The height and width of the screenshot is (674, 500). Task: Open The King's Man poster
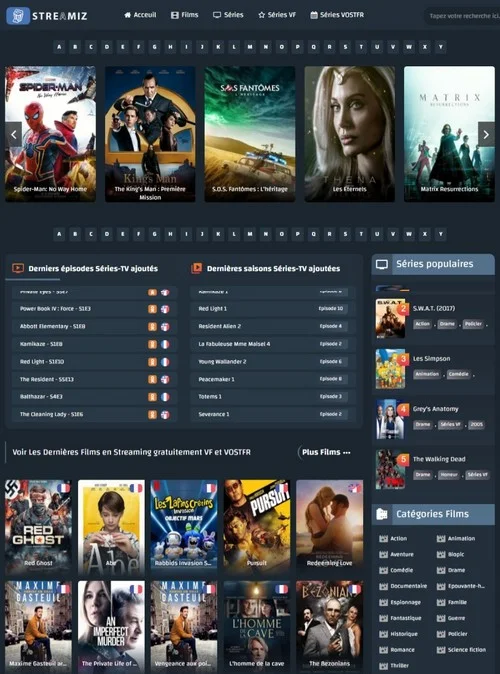coord(150,134)
